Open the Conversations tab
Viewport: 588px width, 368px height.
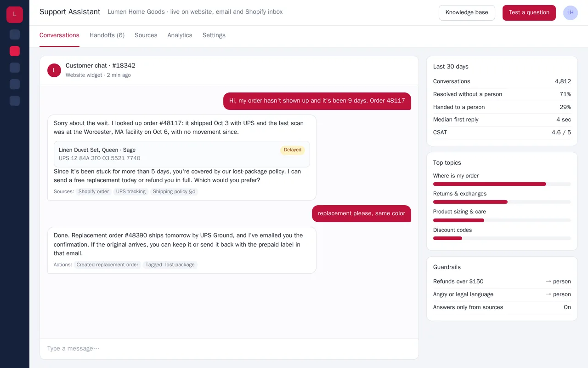(59, 35)
